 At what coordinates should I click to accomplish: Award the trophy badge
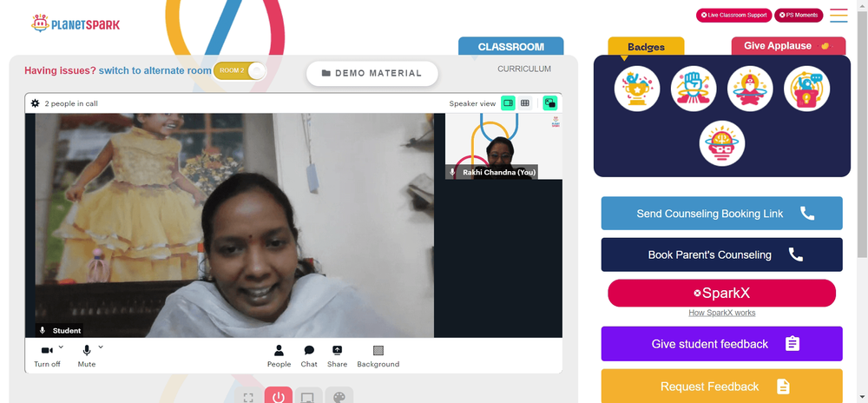pyautogui.click(x=636, y=89)
